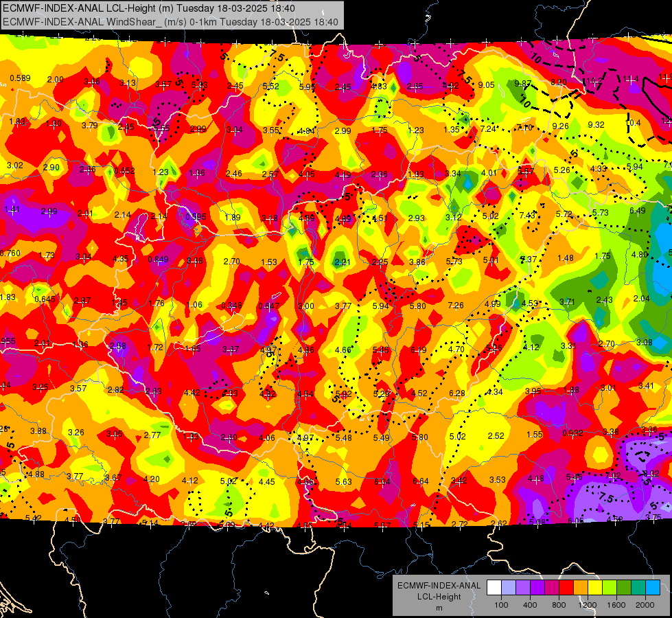Click the wind shear value 0.652
672x618 pixels.
[x=125, y=170]
